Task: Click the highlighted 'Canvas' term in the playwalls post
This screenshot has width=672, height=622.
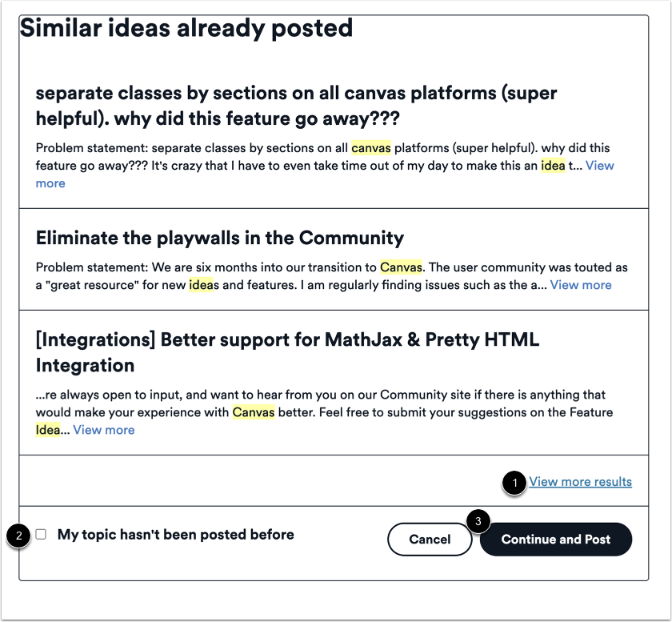Action: [x=401, y=267]
